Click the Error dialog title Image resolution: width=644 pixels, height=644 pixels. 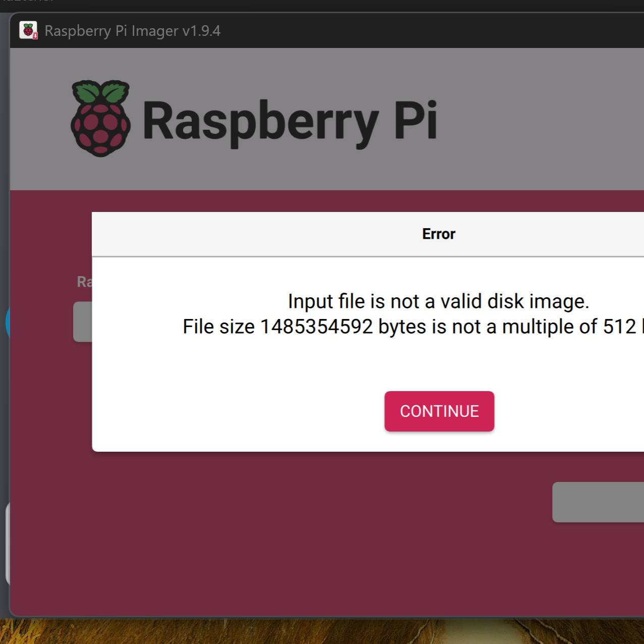click(x=438, y=234)
